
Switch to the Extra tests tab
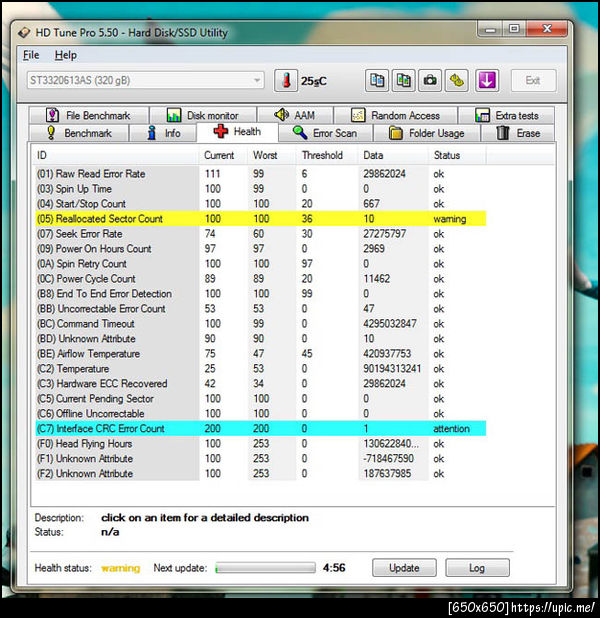click(506, 115)
